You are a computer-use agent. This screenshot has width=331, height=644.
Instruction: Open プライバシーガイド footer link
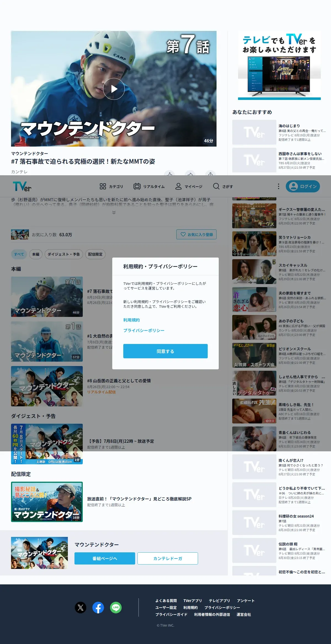pyautogui.click(x=171, y=614)
